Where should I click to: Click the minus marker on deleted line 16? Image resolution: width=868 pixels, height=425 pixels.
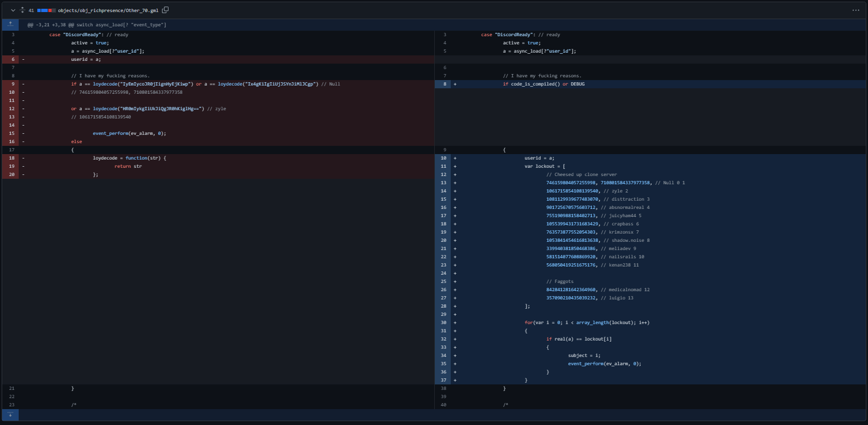pos(23,141)
